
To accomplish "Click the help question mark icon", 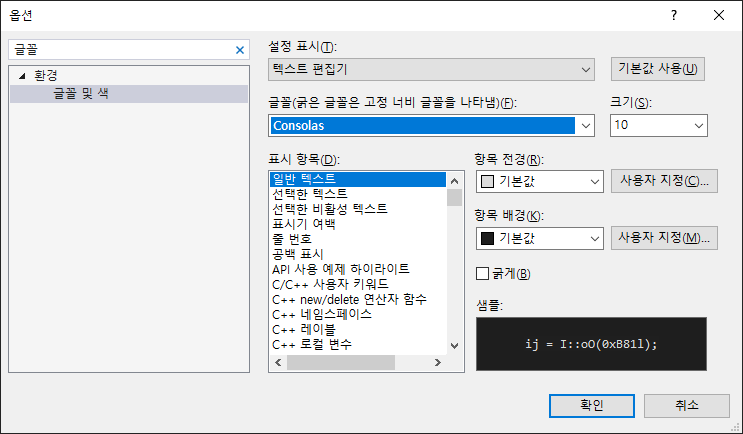I will click(x=674, y=15).
